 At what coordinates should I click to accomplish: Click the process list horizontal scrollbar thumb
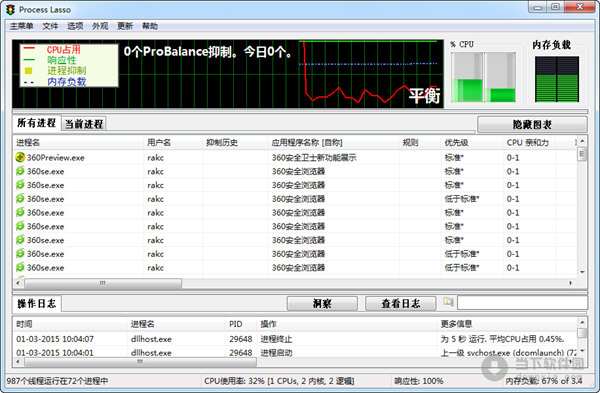(103, 283)
